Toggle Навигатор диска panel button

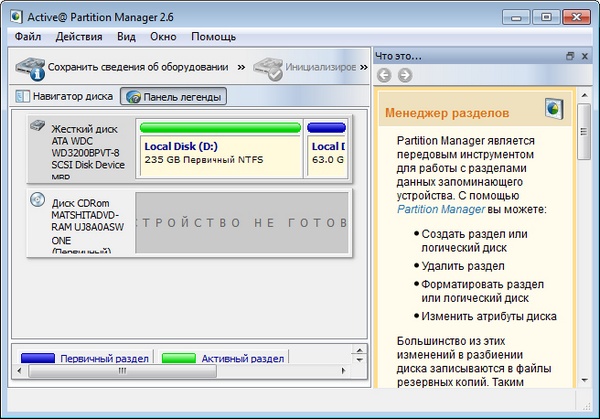click(64, 96)
